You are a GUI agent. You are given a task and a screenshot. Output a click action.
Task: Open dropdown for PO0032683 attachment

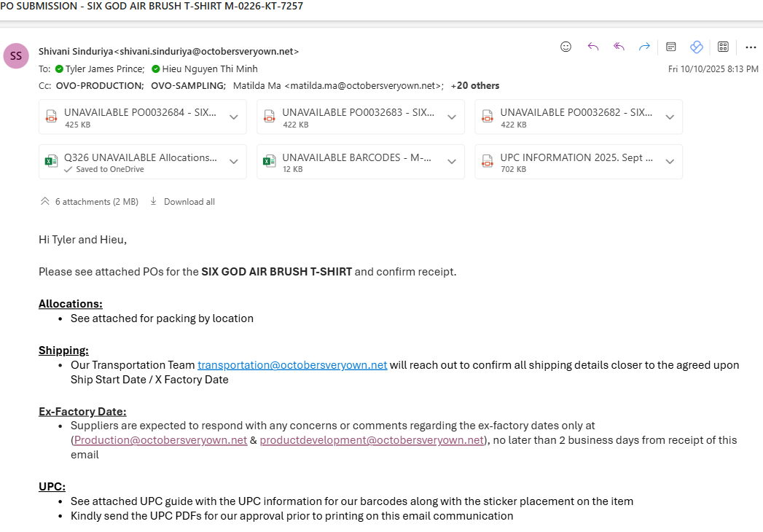pyautogui.click(x=452, y=117)
